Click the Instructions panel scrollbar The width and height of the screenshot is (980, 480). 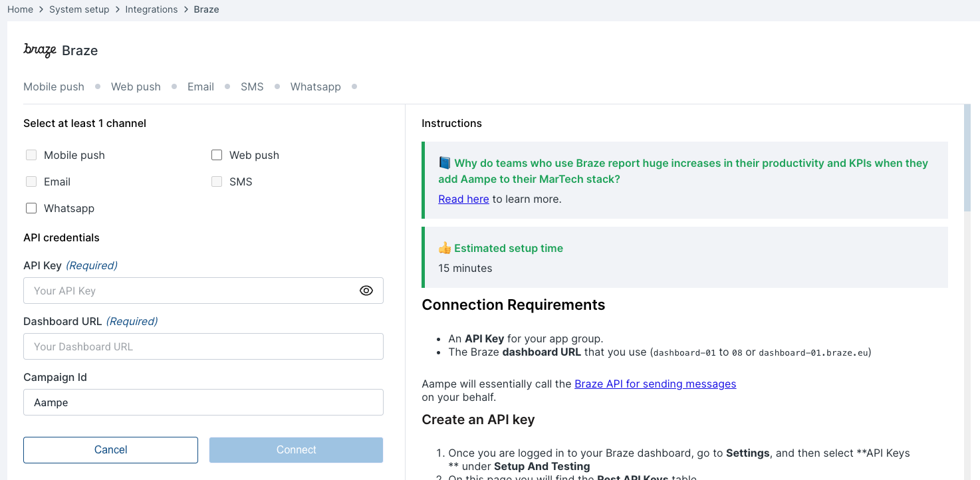[967, 160]
